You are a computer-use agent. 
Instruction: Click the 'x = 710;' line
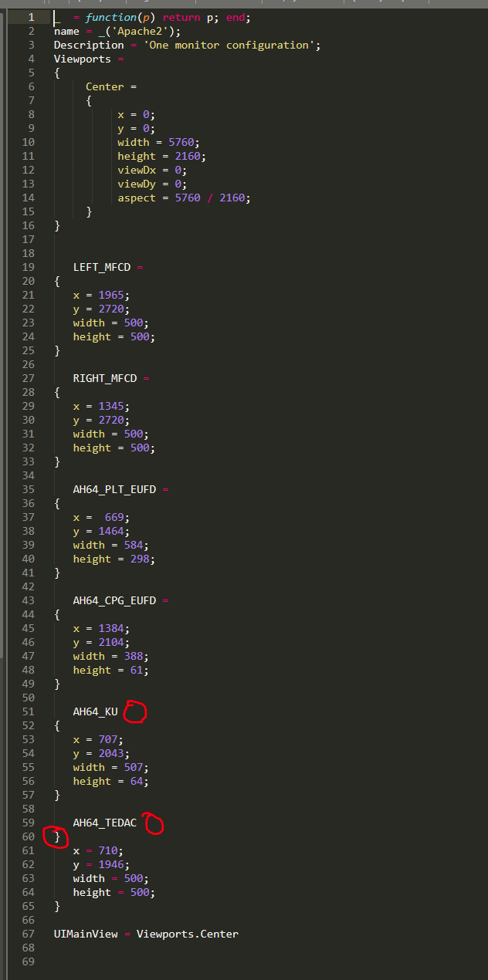(x=98, y=850)
